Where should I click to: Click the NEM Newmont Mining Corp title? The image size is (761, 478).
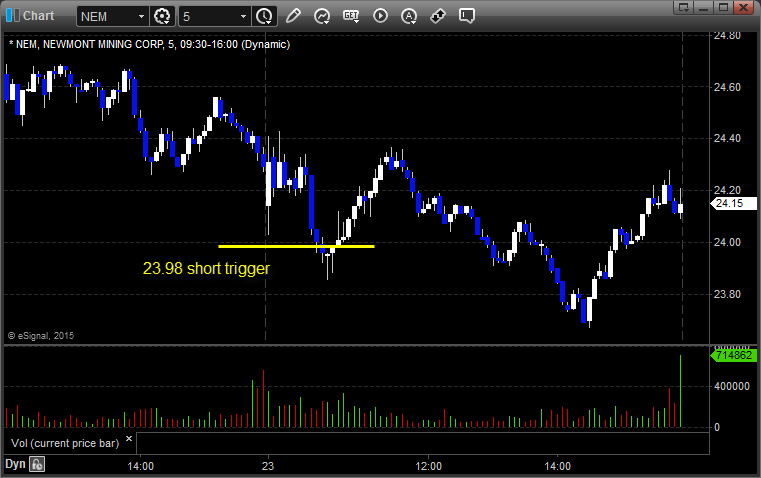(x=149, y=44)
